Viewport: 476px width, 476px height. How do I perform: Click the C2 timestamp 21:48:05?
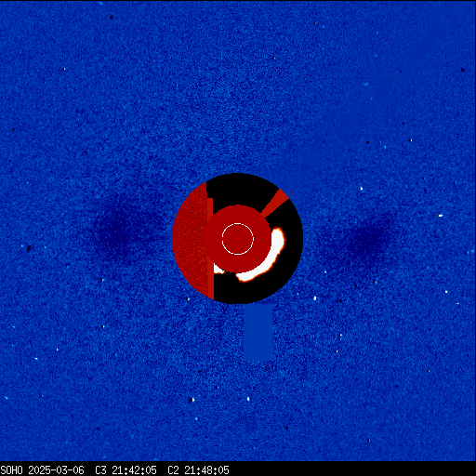[206, 470]
